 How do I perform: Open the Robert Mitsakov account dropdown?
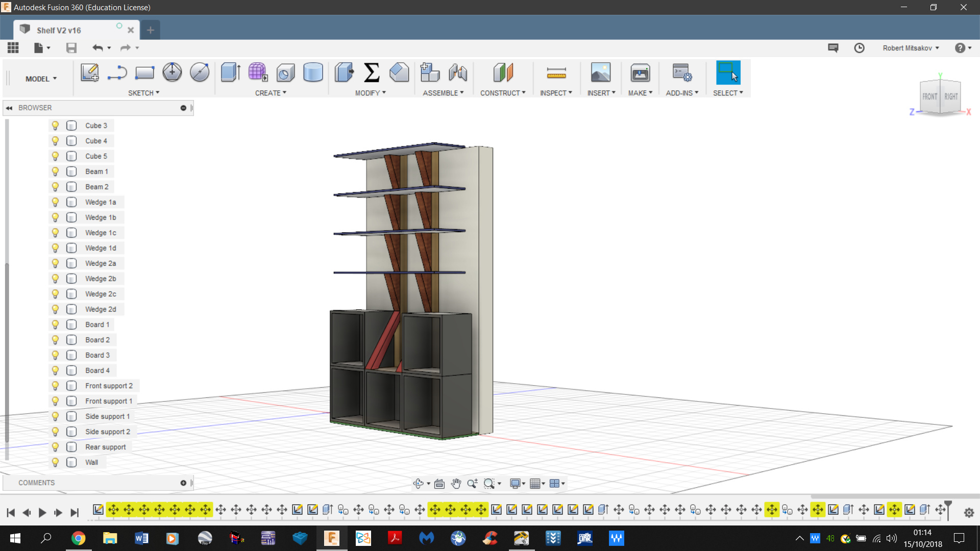tap(911, 48)
